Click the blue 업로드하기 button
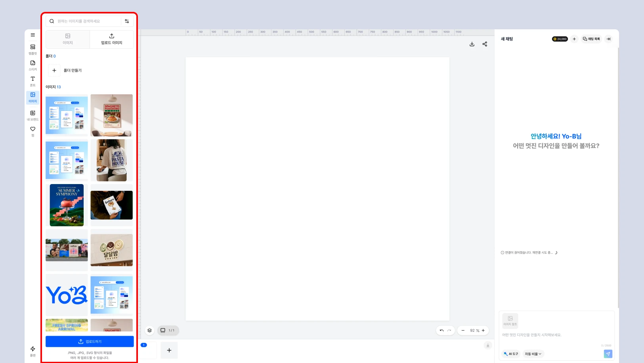The width and height of the screenshot is (644, 363). click(x=90, y=341)
